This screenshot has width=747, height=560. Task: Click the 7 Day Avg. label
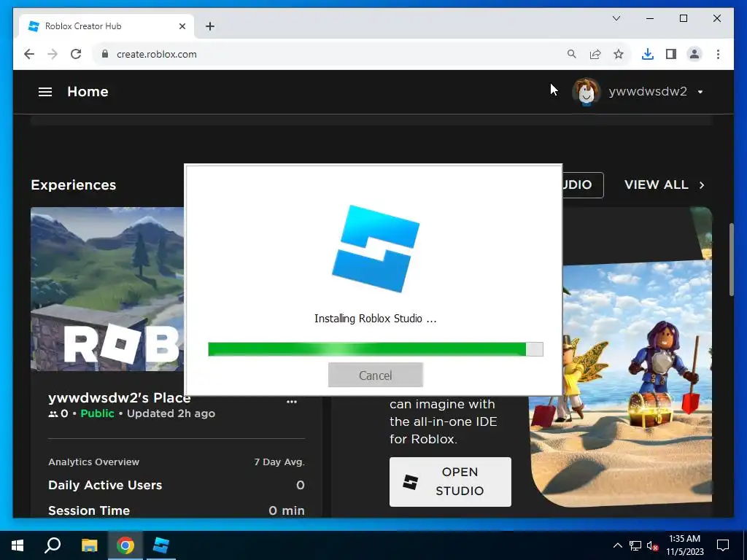(279, 462)
